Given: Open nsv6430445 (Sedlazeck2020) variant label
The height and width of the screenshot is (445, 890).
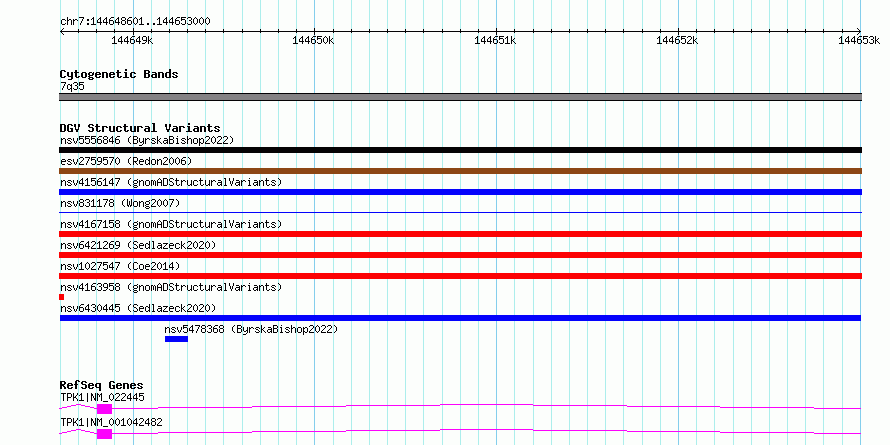Looking at the screenshot, I should pyautogui.click(x=138, y=308).
